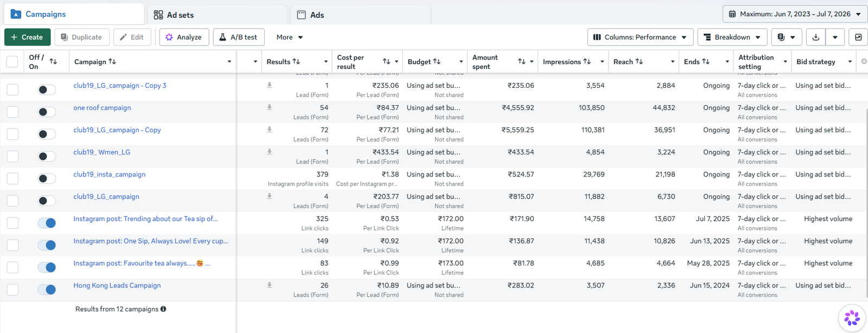This screenshot has width=868, height=333.
Task: Turn on club19_LG_campaign - Copy 3
Action: point(47,89)
